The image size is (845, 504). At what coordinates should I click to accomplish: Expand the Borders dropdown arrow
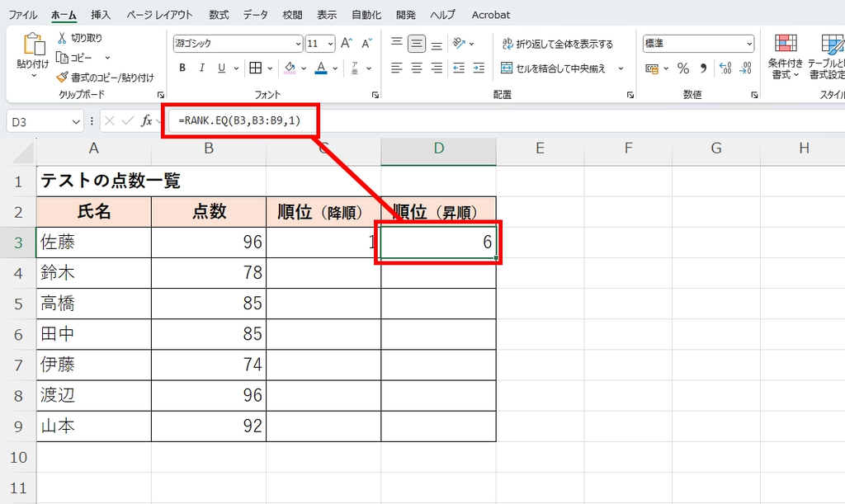click(x=270, y=68)
